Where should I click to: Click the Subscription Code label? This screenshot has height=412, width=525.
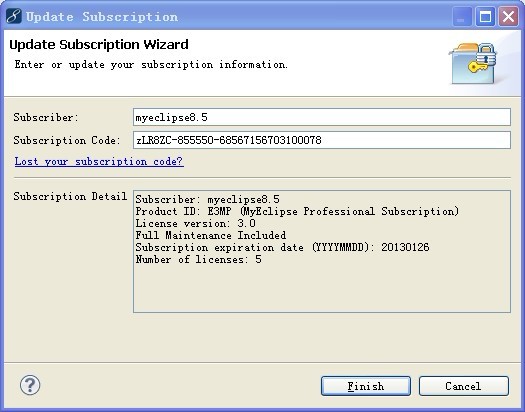[x=67, y=140]
